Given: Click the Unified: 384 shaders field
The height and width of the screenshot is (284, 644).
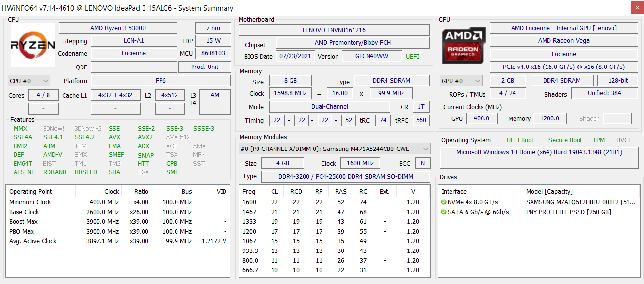Looking at the screenshot, I should click(x=605, y=93).
